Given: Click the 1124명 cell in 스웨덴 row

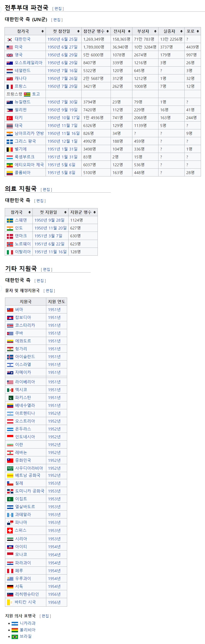Looking at the screenshot, I should click(x=83, y=220).
